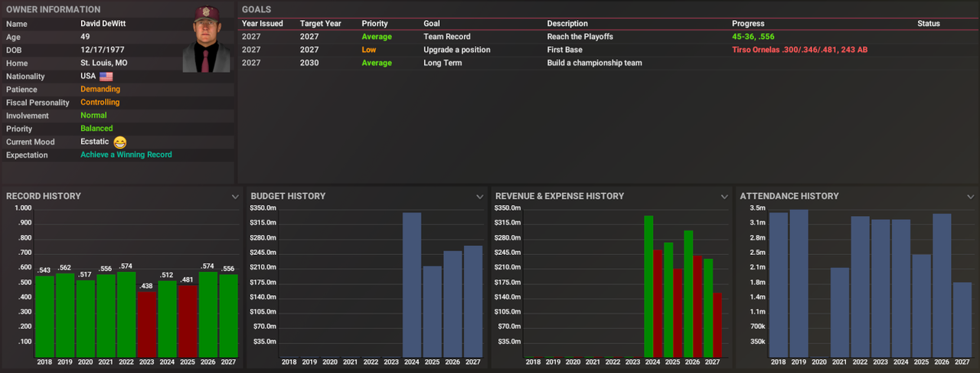Click the Ecstatic mood smiley icon
The height and width of the screenshot is (373, 980).
[x=119, y=142]
